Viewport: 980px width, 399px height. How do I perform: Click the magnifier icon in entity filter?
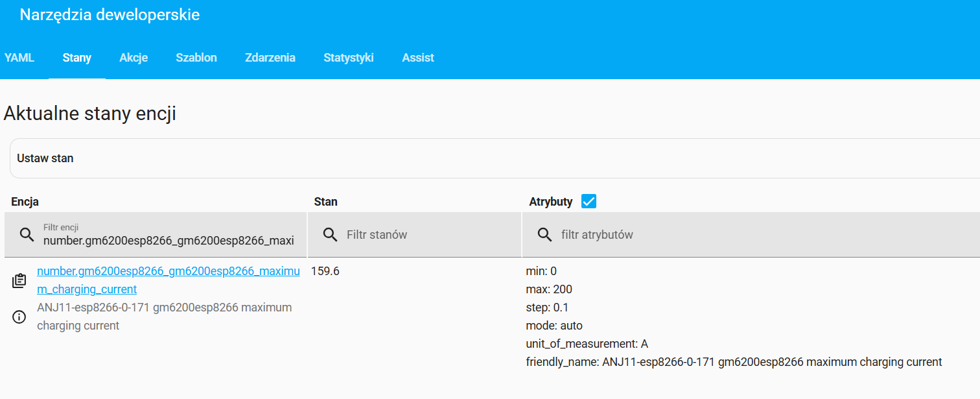coord(27,235)
